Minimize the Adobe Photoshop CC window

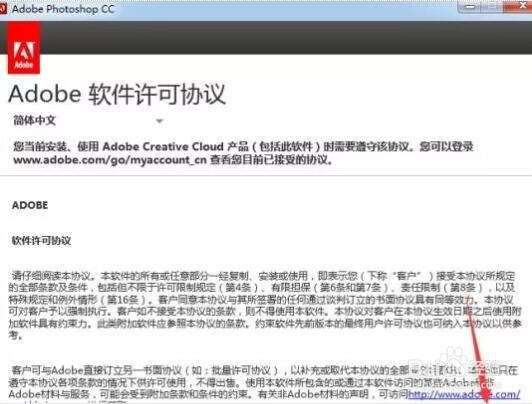click(470, 6)
